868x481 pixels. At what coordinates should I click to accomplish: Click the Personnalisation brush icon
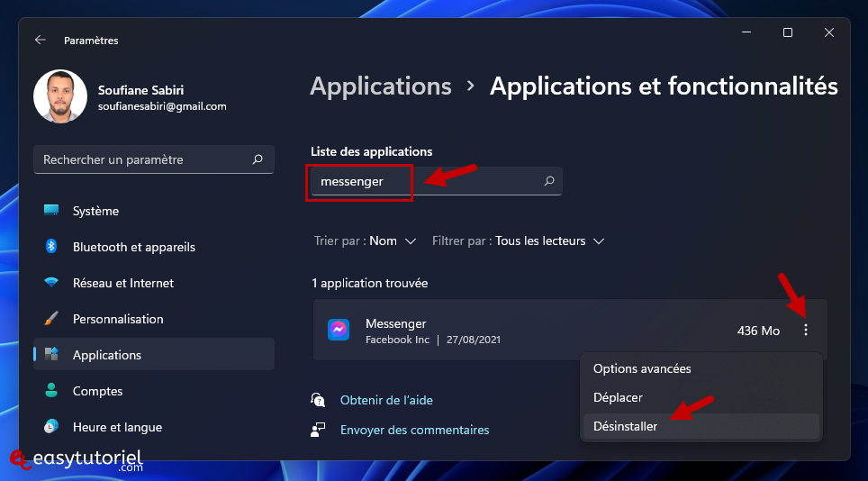(x=51, y=318)
